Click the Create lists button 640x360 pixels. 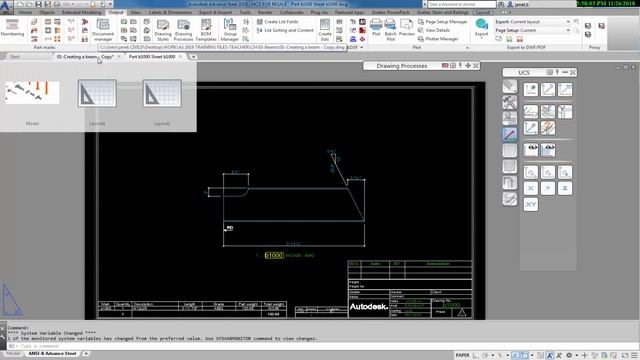pyautogui.click(x=324, y=30)
